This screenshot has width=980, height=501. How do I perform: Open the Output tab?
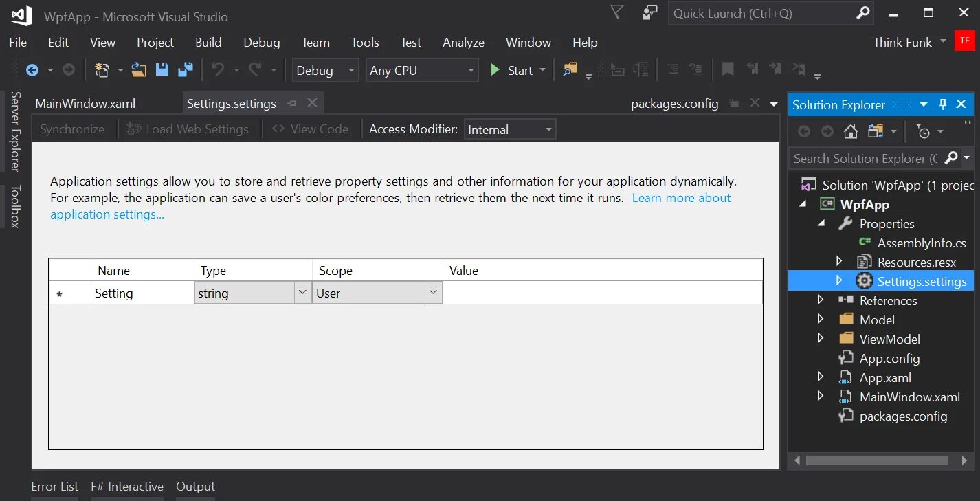pyautogui.click(x=195, y=486)
